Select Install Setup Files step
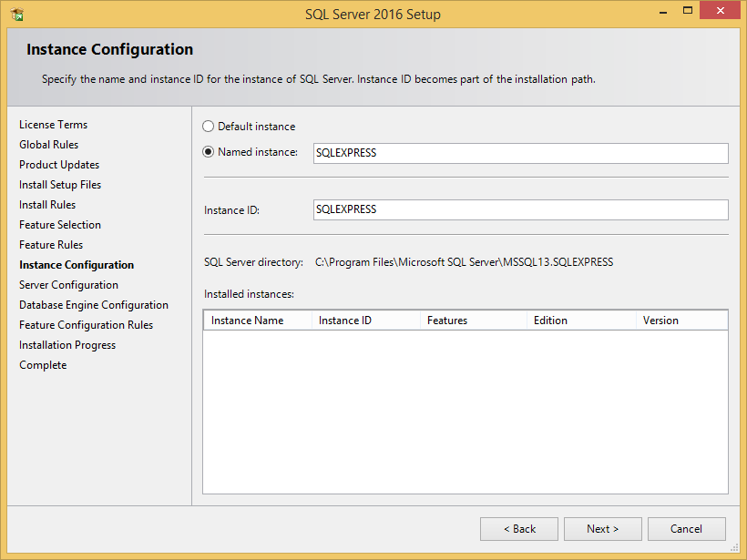Image resolution: width=747 pixels, height=560 pixels. (60, 185)
